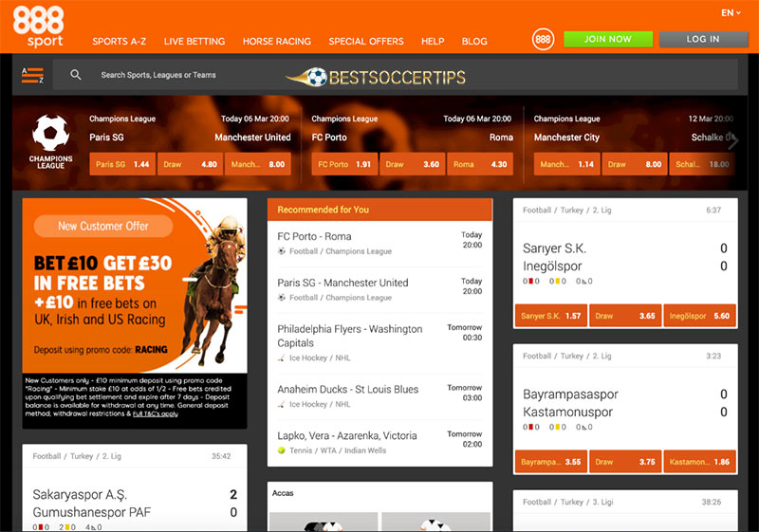The image size is (759, 532).
Task: Click the Champions League football icon
Action: (x=50, y=133)
